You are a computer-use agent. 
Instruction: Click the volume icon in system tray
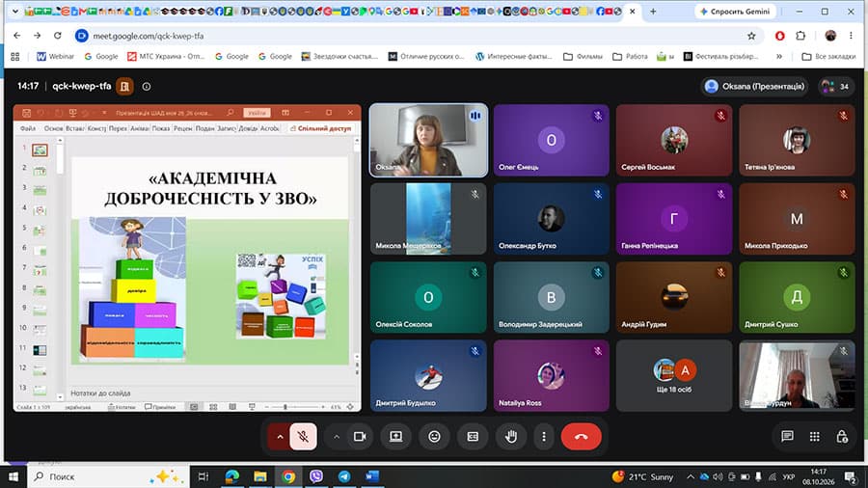point(718,476)
